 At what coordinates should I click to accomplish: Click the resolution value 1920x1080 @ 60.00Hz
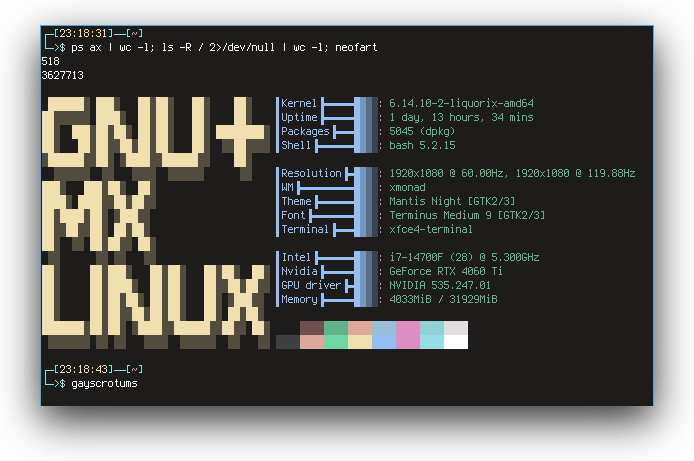coord(446,173)
